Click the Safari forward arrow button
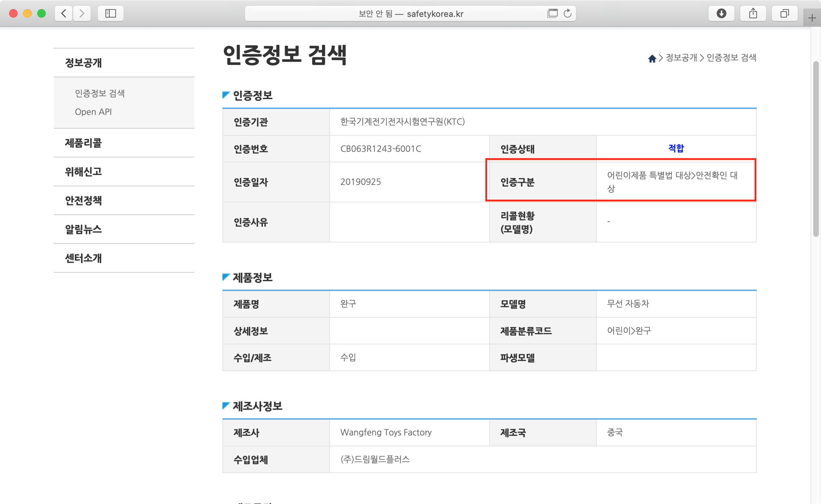 point(82,13)
